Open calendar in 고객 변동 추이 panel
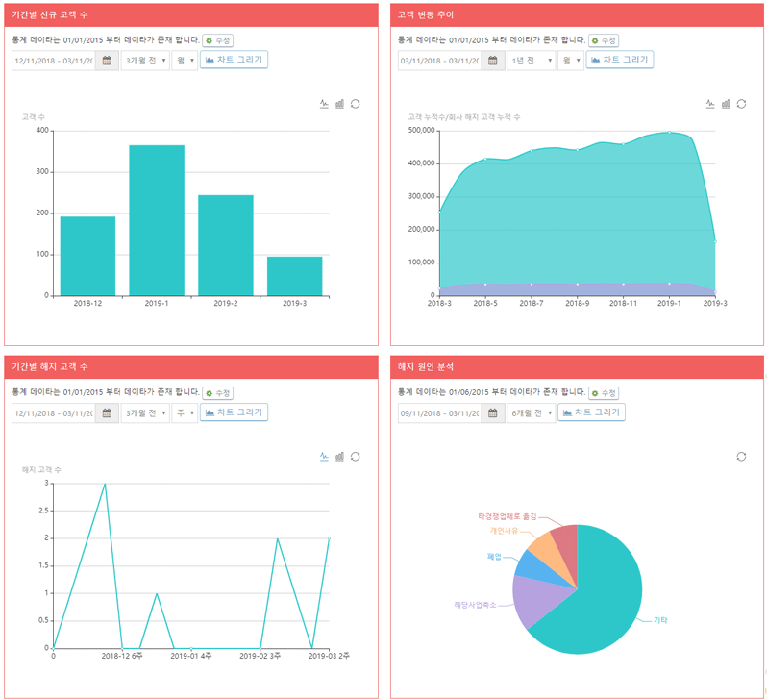The height and width of the screenshot is (700, 767). click(492, 61)
